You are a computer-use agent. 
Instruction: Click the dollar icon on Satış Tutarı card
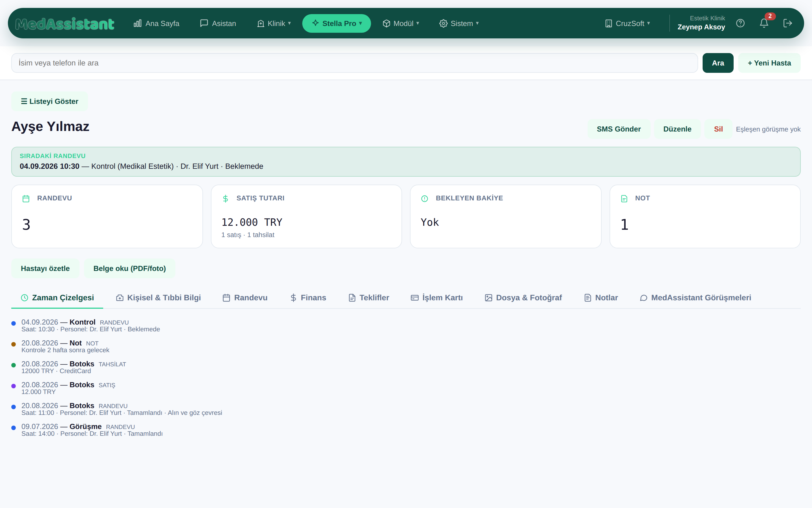click(226, 199)
